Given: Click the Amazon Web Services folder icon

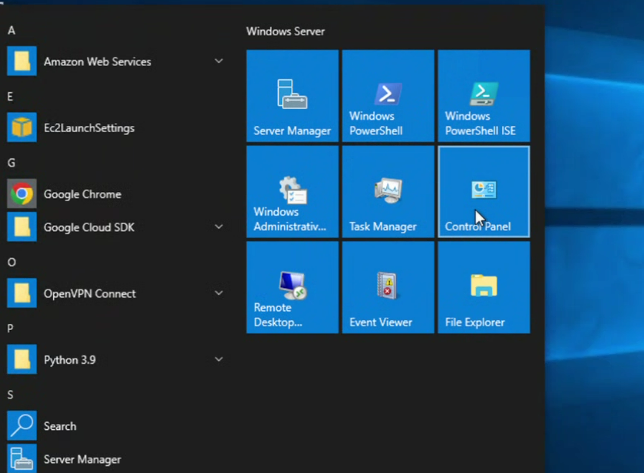Looking at the screenshot, I should [22, 61].
